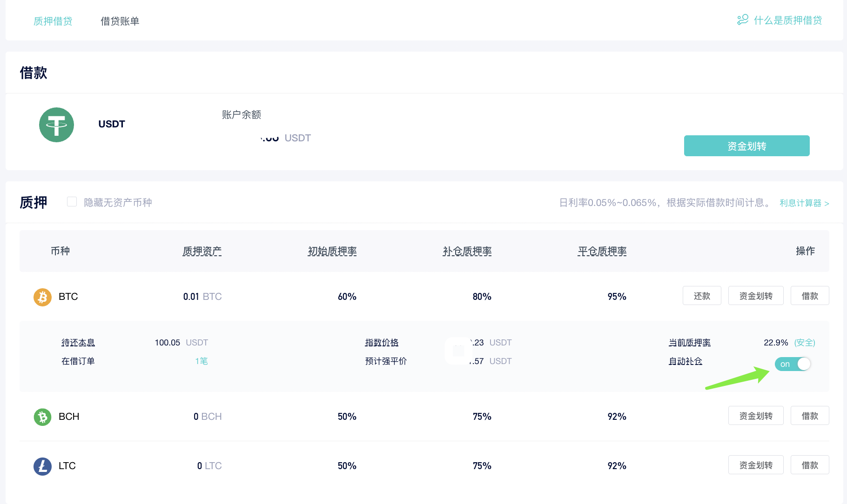Click the USDT Tether coin icon
847x504 pixels.
click(x=56, y=125)
